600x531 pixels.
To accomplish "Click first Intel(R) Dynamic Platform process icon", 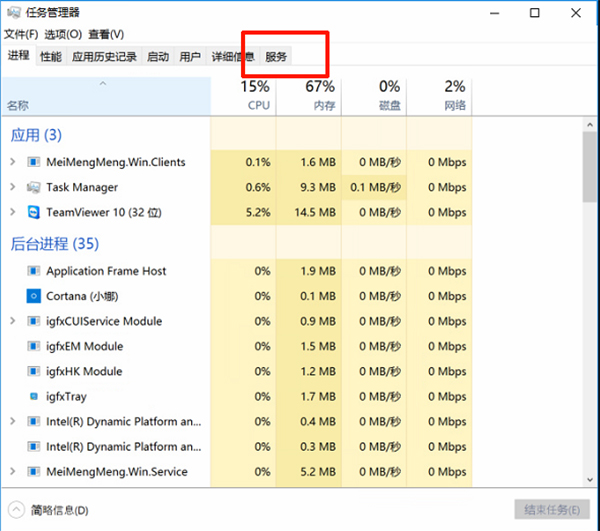I will point(34,422).
